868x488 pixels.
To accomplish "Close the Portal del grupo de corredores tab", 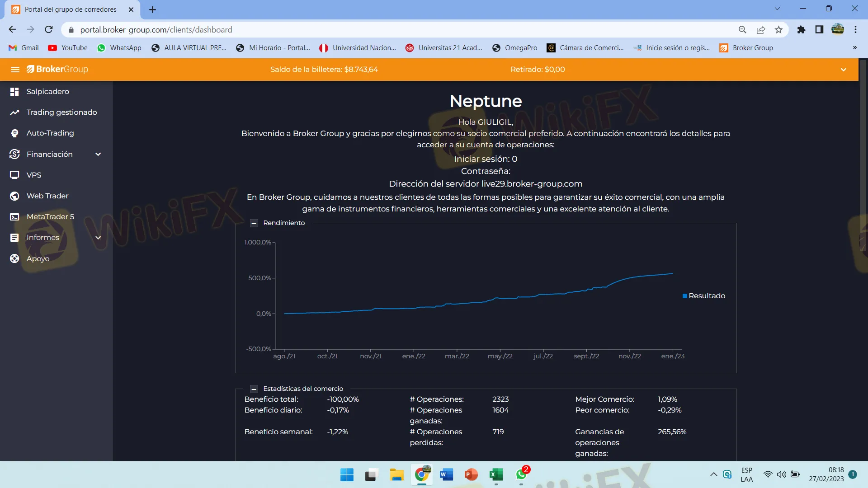I will click(131, 9).
